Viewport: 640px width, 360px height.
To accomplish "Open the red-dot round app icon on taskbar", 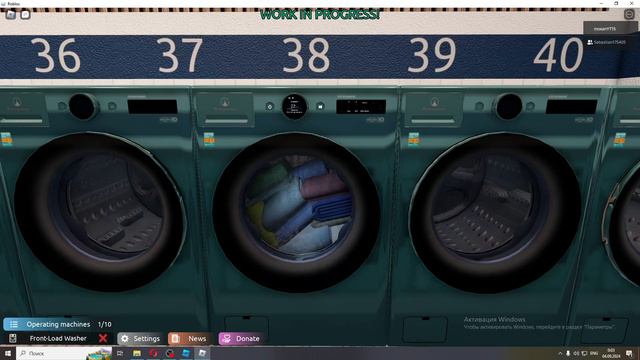I will pyautogui.click(x=170, y=353).
